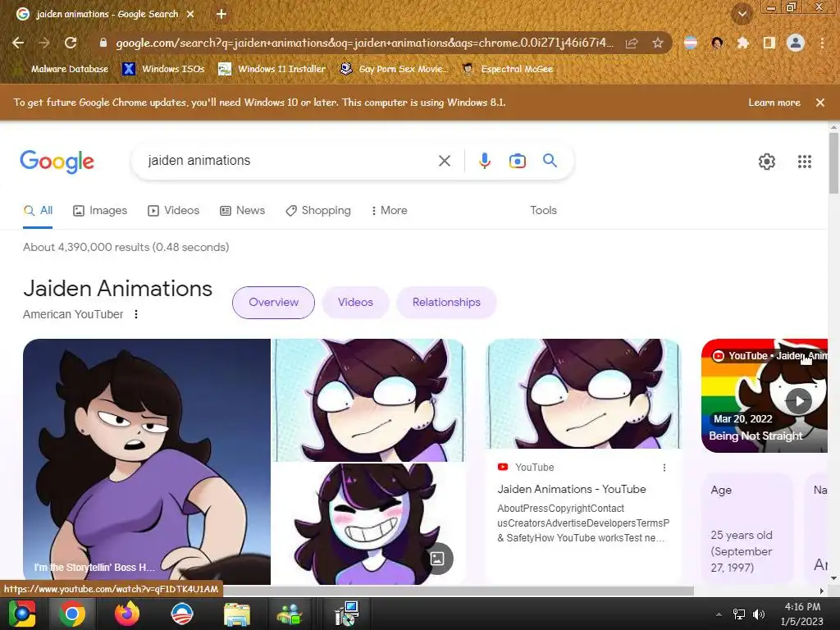The width and height of the screenshot is (840, 630).
Task: Open the Google apps grid
Action: (804, 162)
